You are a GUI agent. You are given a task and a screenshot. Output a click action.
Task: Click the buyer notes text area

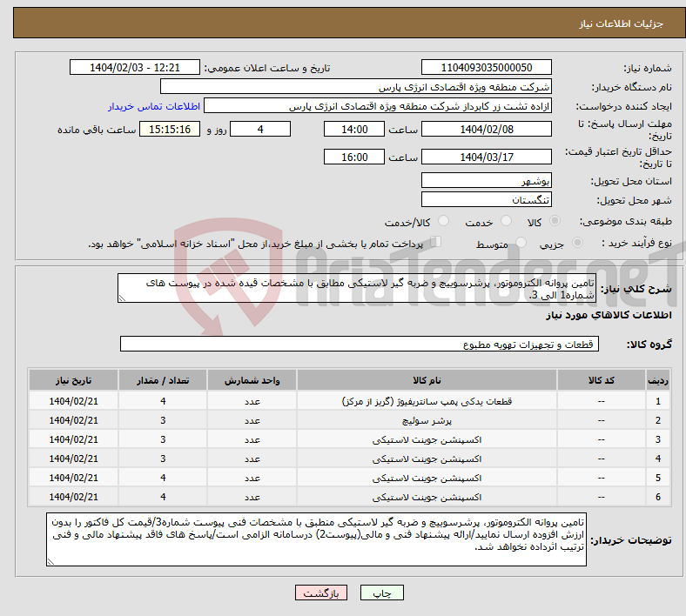(316, 539)
